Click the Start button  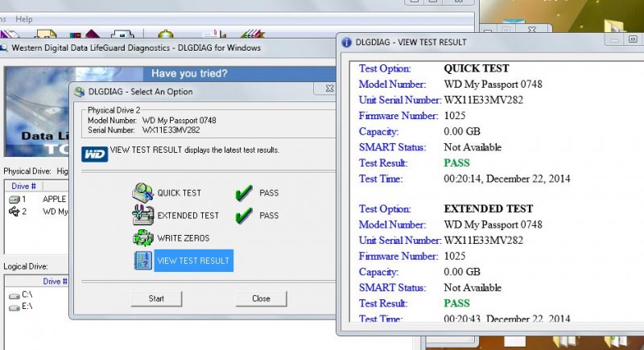(x=156, y=299)
